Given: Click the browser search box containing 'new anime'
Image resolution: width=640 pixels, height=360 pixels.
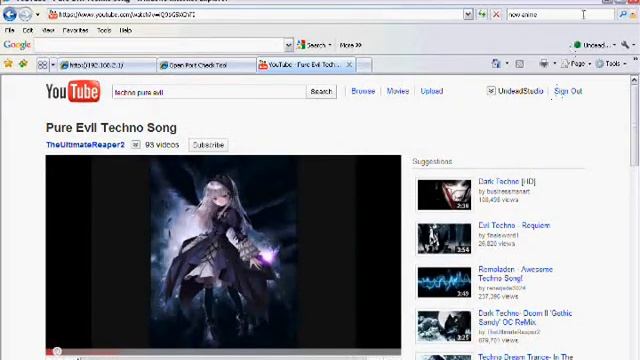Looking at the screenshot, I should click(x=560, y=15).
